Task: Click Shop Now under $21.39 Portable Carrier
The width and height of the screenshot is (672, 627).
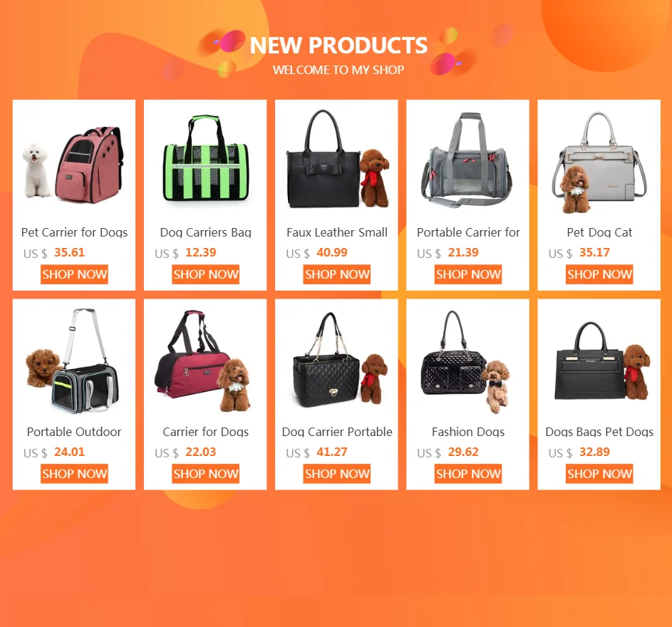Action: [x=468, y=274]
